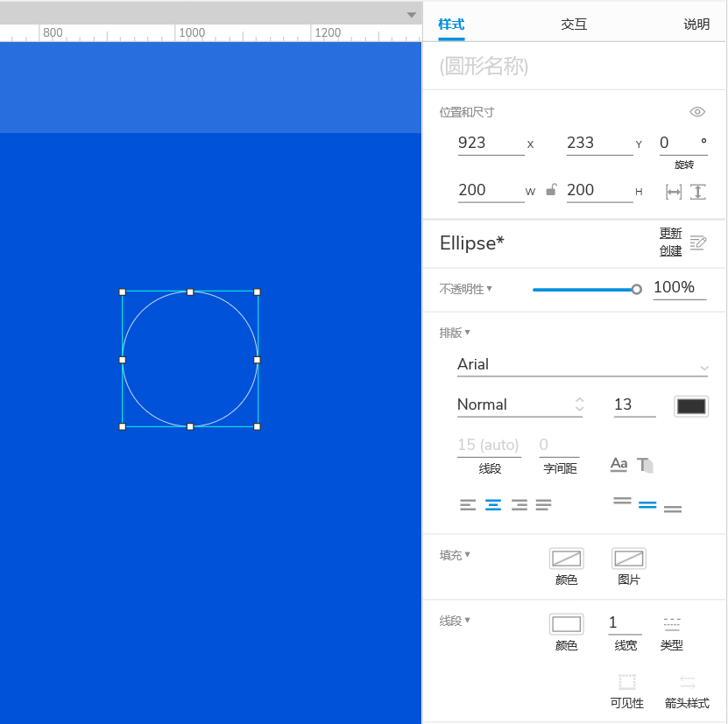Screen dimensions: 728x724
Task: Click the 线宽 field showing 1
Action: (x=625, y=623)
